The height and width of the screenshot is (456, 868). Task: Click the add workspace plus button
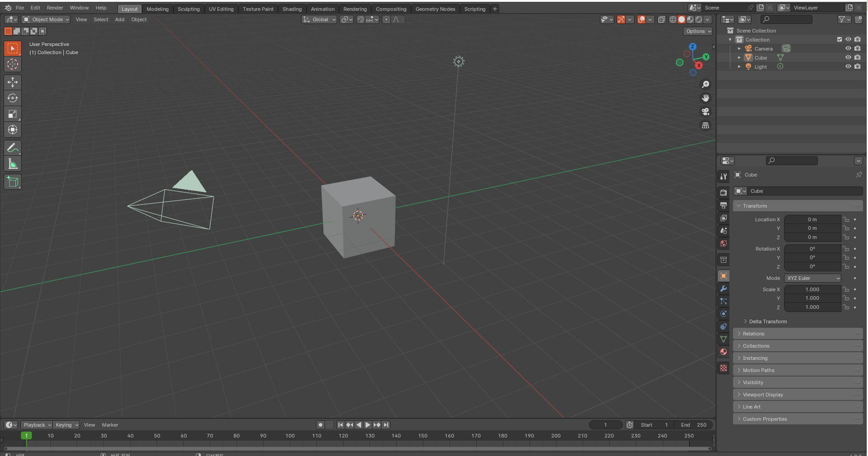(x=495, y=9)
